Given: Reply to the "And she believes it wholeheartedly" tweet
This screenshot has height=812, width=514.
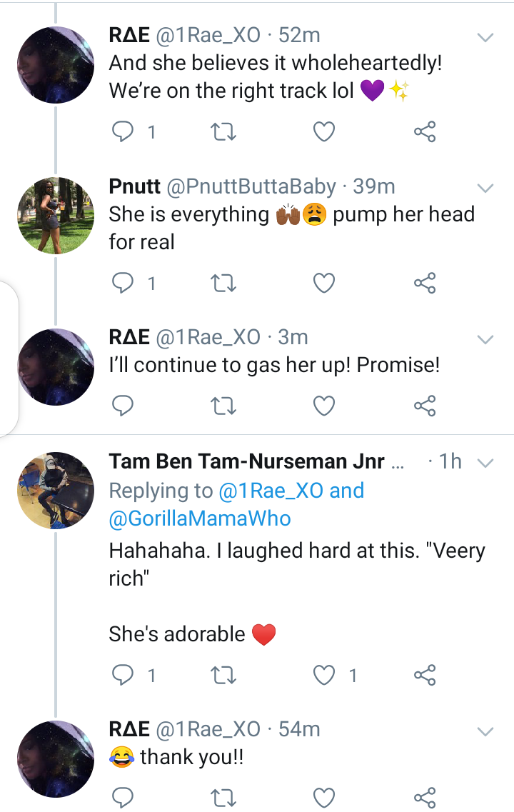Looking at the screenshot, I should pos(124,131).
